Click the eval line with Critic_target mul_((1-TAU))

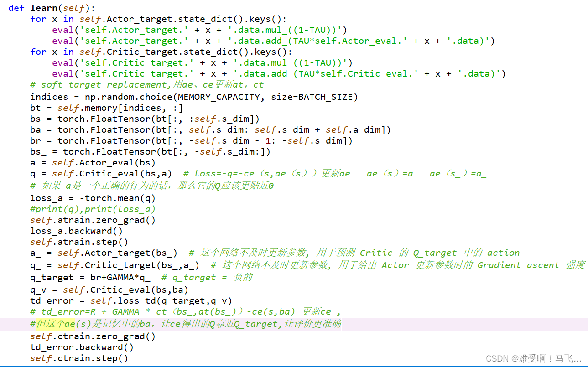coord(203,63)
